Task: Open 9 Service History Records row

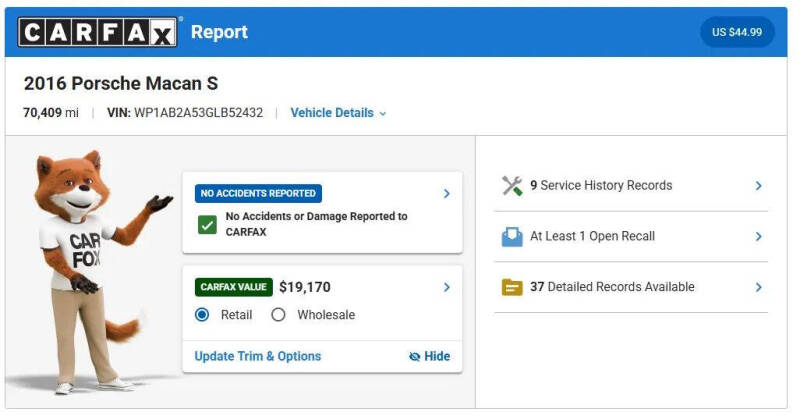Action: (x=631, y=186)
